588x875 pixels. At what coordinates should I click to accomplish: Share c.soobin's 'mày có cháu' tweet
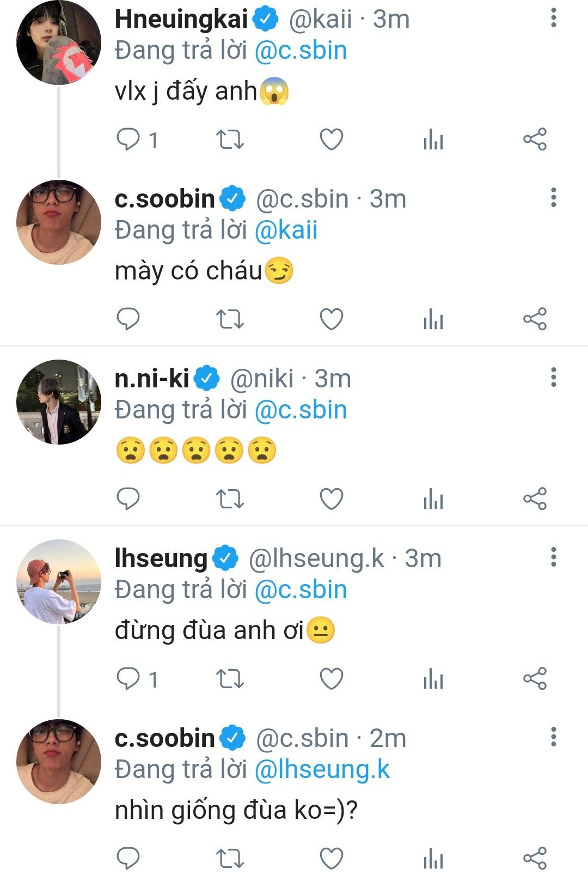(535, 319)
